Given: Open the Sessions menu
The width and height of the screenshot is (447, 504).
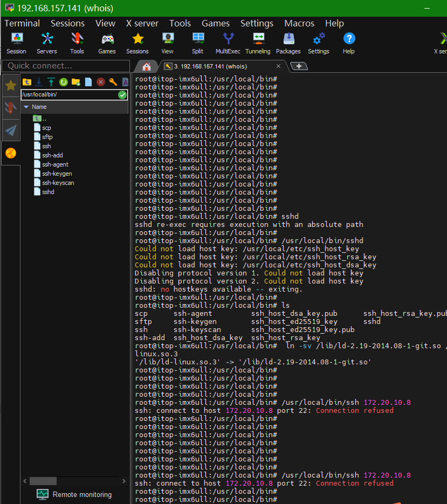Looking at the screenshot, I should coord(67,24).
